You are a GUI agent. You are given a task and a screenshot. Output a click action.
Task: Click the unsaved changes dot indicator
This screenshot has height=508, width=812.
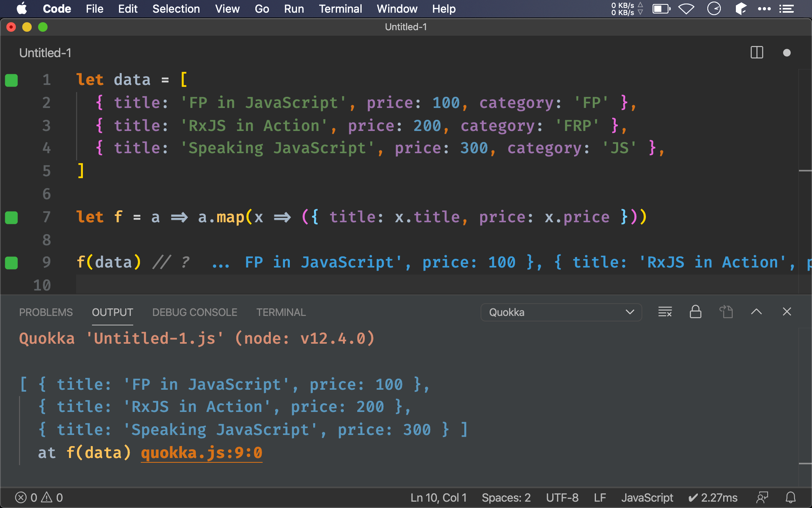pos(787,53)
